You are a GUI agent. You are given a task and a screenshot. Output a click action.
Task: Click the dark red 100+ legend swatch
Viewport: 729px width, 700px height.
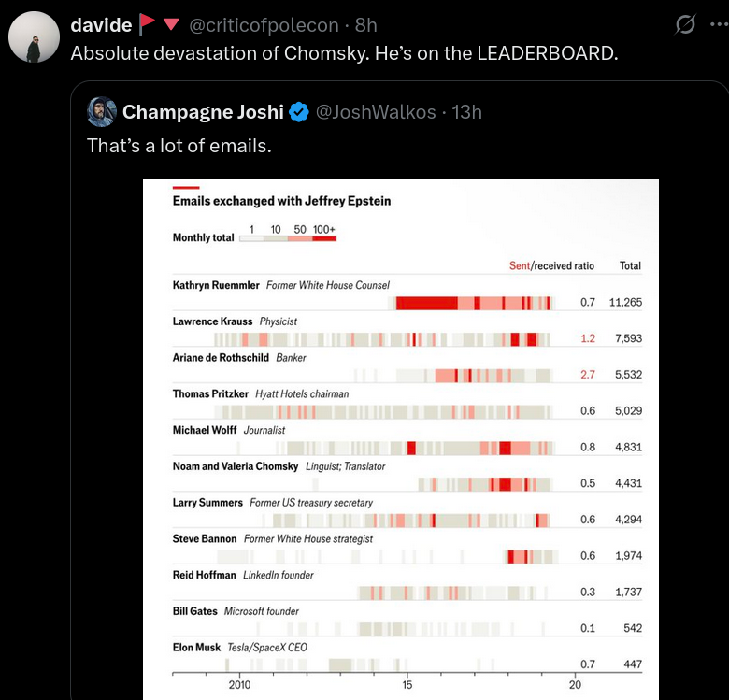(x=324, y=239)
